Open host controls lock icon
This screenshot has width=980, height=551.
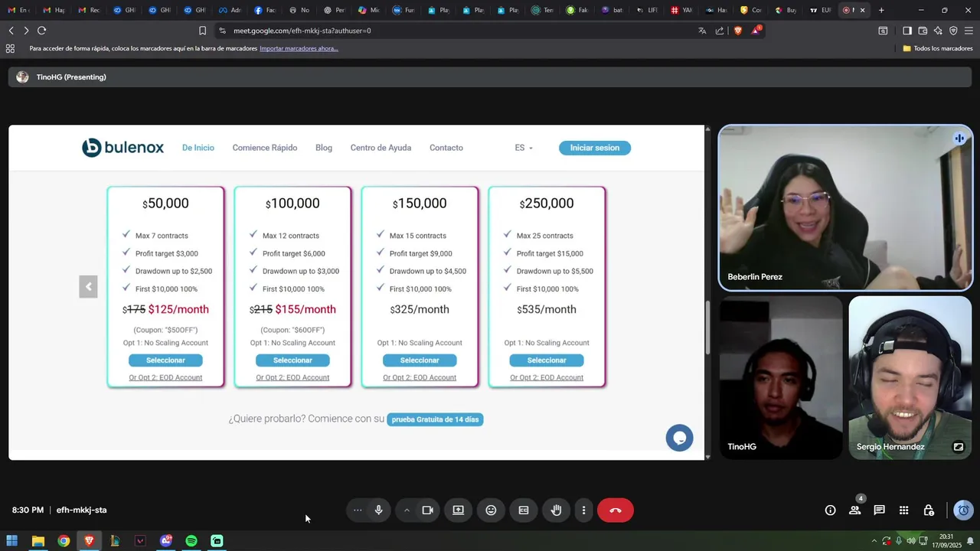(x=928, y=510)
